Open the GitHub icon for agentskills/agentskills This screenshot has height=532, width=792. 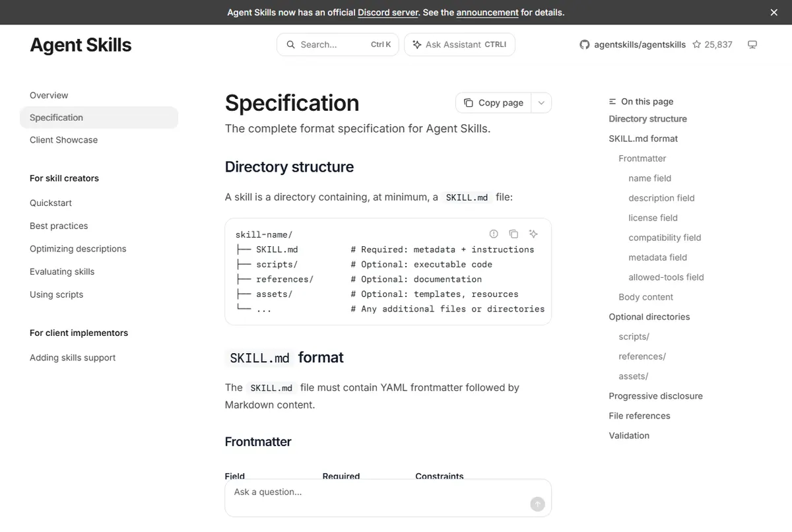(x=584, y=45)
